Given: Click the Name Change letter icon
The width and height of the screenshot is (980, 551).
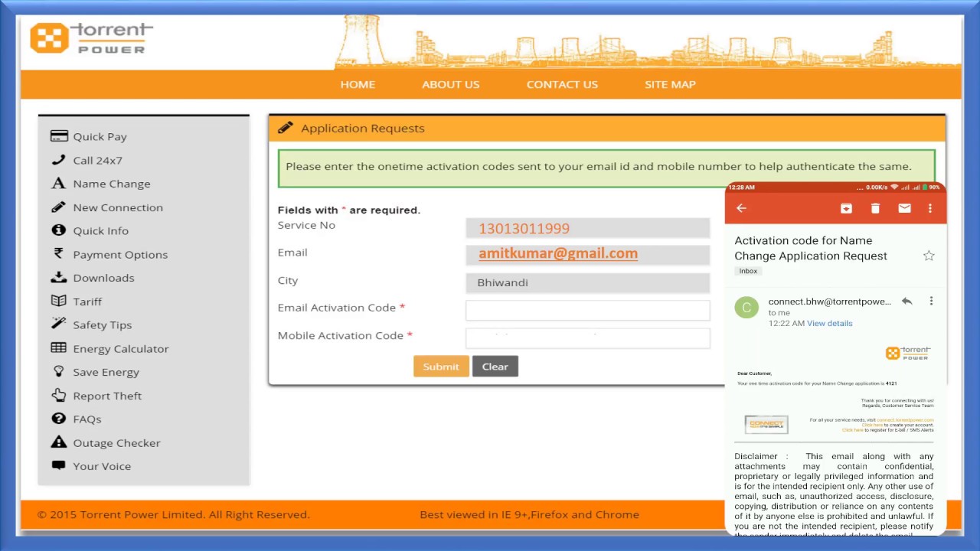Looking at the screenshot, I should [x=59, y=184].
